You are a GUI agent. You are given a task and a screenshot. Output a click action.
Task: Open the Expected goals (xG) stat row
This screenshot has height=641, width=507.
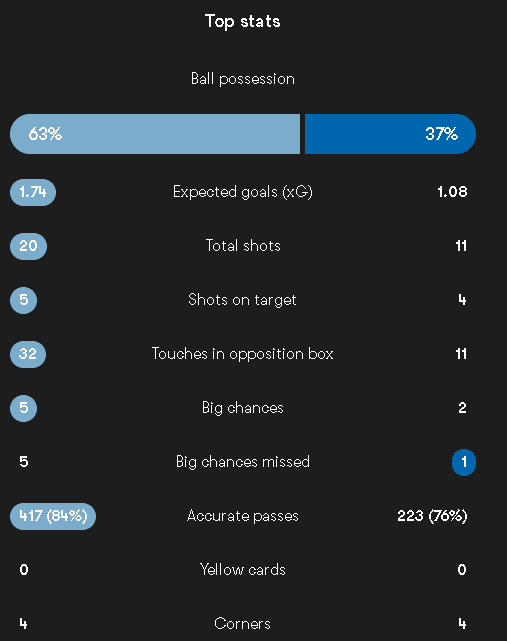[x=242, y=192]
